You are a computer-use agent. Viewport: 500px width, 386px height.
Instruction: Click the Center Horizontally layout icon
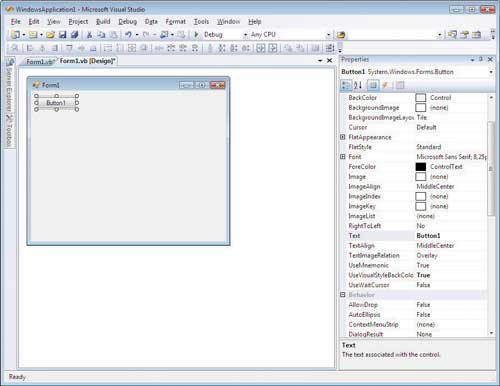[x=261, y=49]
